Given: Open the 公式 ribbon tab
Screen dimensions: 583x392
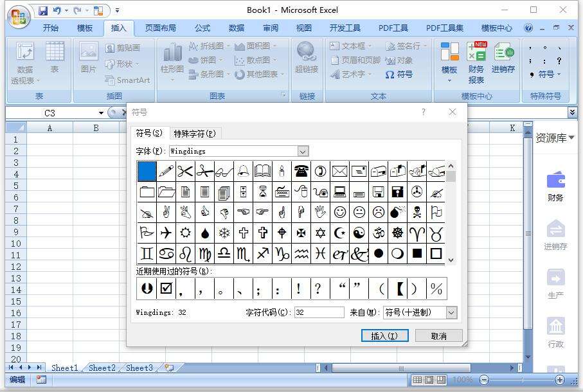Looking at the screenshot, I should coord(202,28).
